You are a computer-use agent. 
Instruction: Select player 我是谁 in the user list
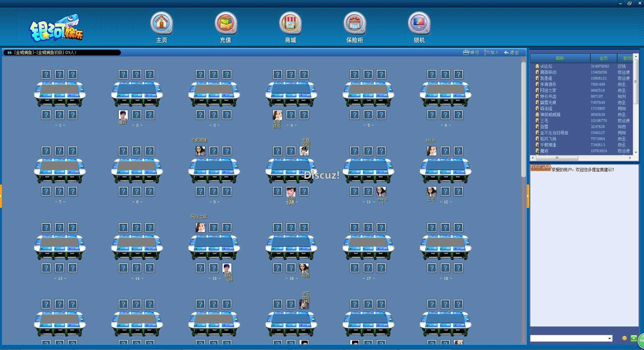(x=546, y=78)
